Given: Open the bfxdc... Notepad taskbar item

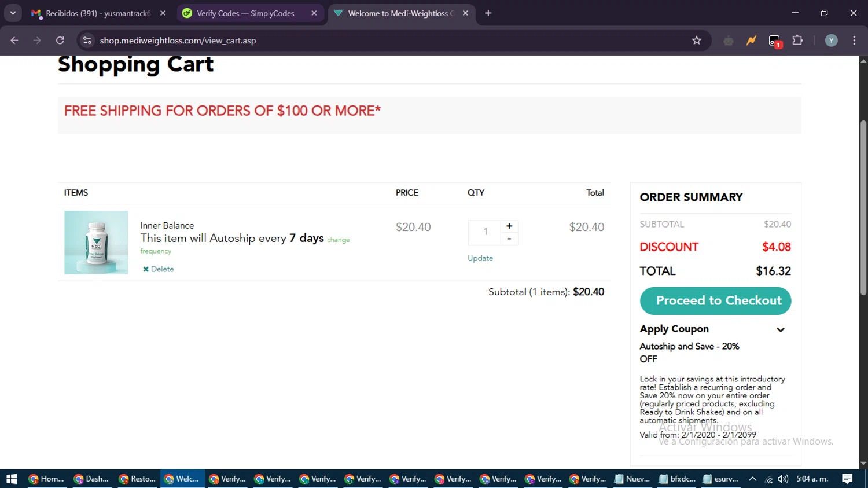Looking at the screenshot, I should (x=678, y=479).
